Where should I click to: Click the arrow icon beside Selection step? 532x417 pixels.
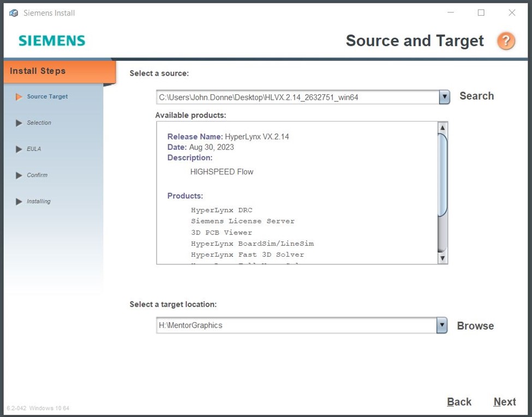[x=19, y=123]
